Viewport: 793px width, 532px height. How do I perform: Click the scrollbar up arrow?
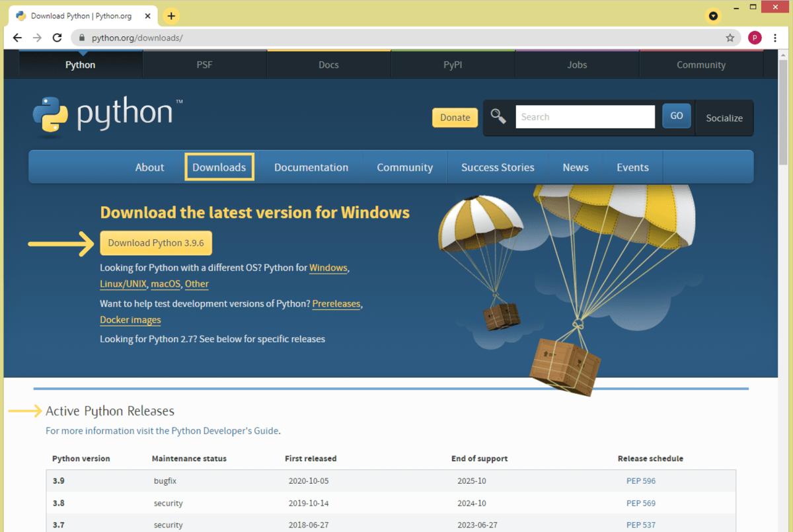click(783, 54)
